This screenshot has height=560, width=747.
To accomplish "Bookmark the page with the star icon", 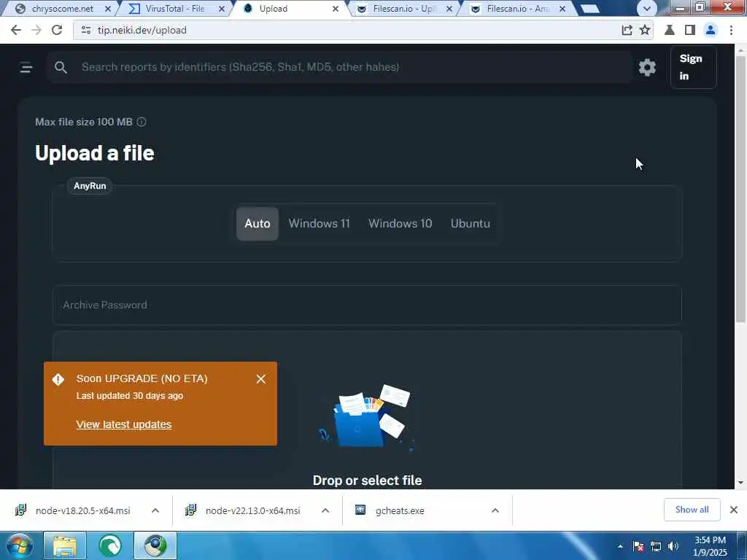I will click(x=645, y=30).
